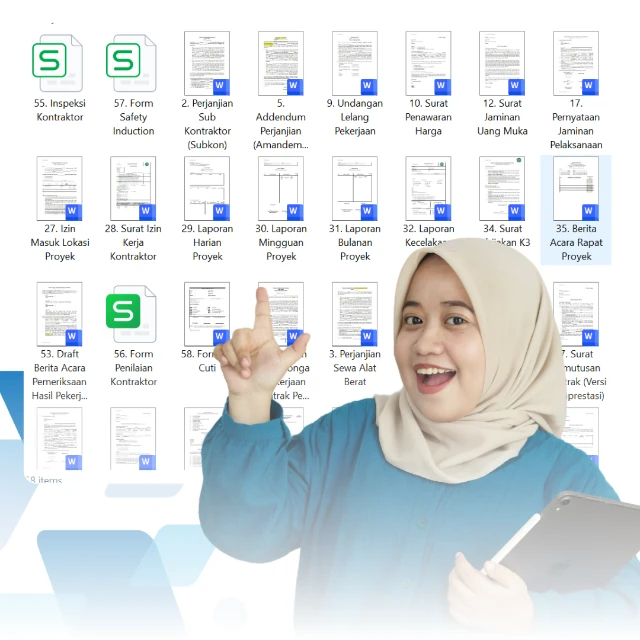
Task: Select the 5. Addendum Perjanjian document icon
Action: pyautogui.click(x=281, y=63)
